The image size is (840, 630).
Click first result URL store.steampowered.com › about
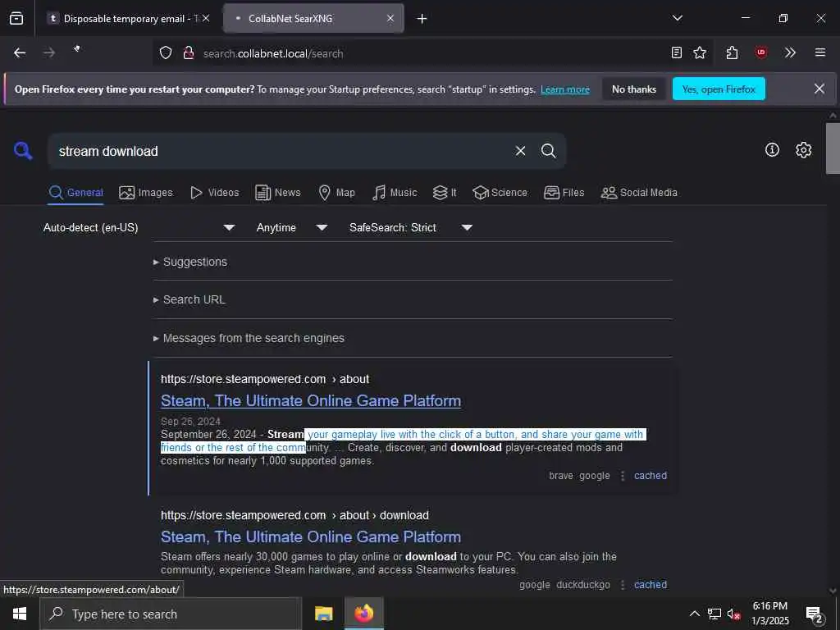tap(265, 379)
